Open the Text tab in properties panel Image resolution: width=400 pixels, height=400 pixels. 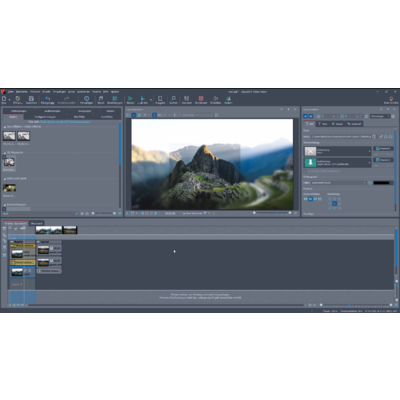322,124
